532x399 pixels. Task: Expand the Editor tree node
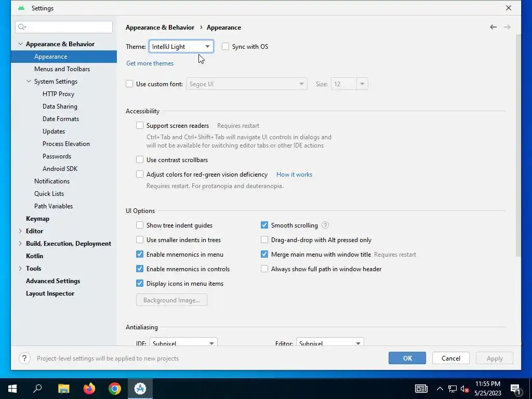pos(20,231)
